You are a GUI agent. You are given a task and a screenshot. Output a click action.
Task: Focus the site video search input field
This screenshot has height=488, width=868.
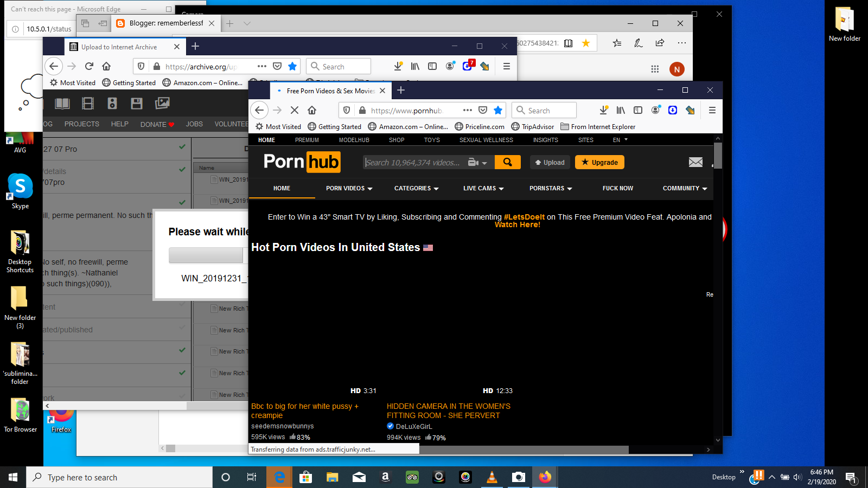point(414,162)
